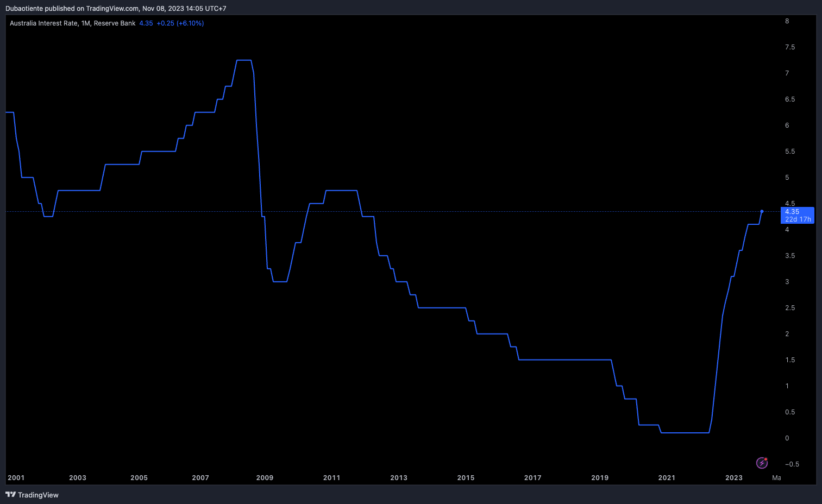Viewport: 822px width, 504px height.
Task: Click the TradingView logo at bottom left
Action: (x=32, y=495)
